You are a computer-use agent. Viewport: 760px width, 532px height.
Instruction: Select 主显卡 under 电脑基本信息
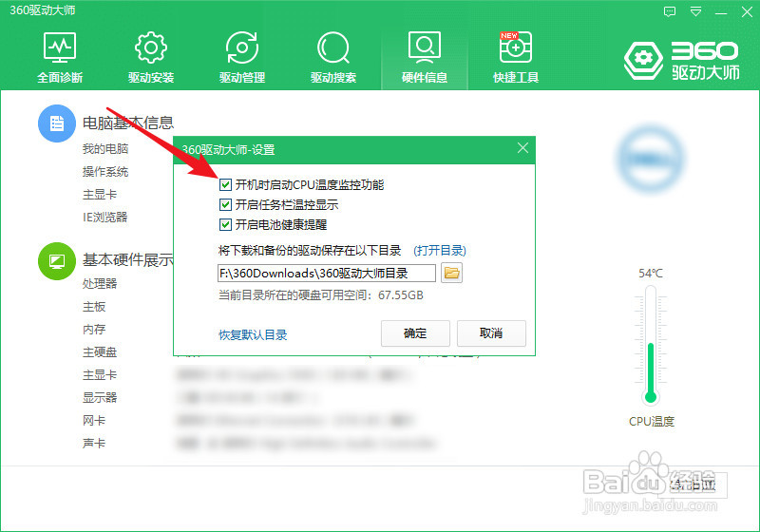(x=100, y=195)
